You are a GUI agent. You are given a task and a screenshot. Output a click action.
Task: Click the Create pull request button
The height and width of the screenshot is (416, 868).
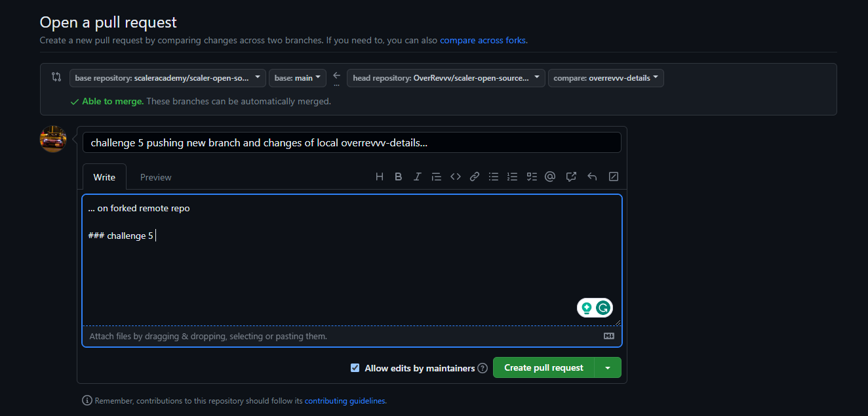(543, 367)
